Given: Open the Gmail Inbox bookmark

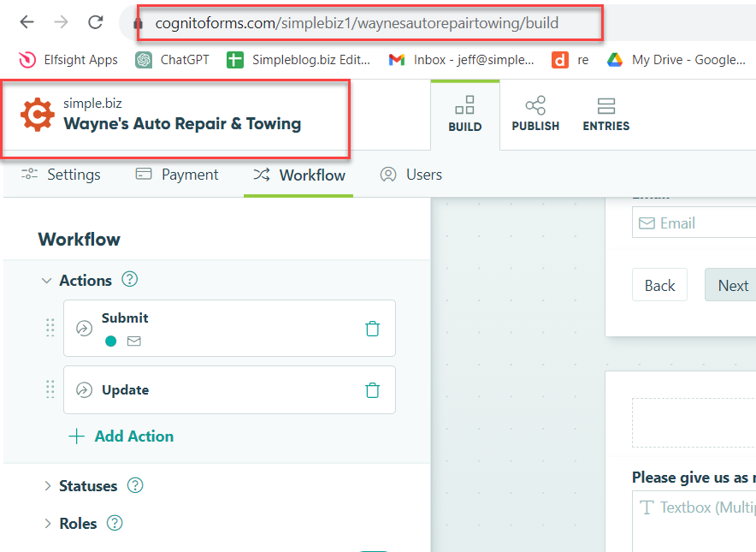Looking at the screenshot, I should click(x=462, y=60).
